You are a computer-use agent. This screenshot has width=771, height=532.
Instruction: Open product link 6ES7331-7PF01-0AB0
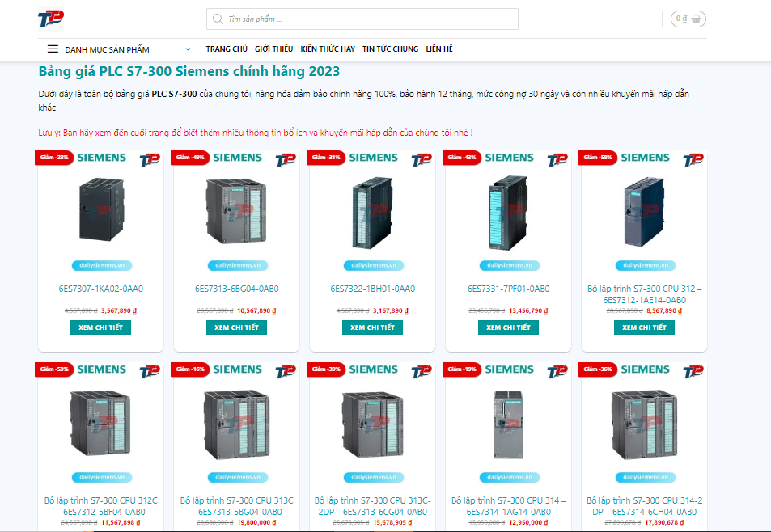[508, 289]
